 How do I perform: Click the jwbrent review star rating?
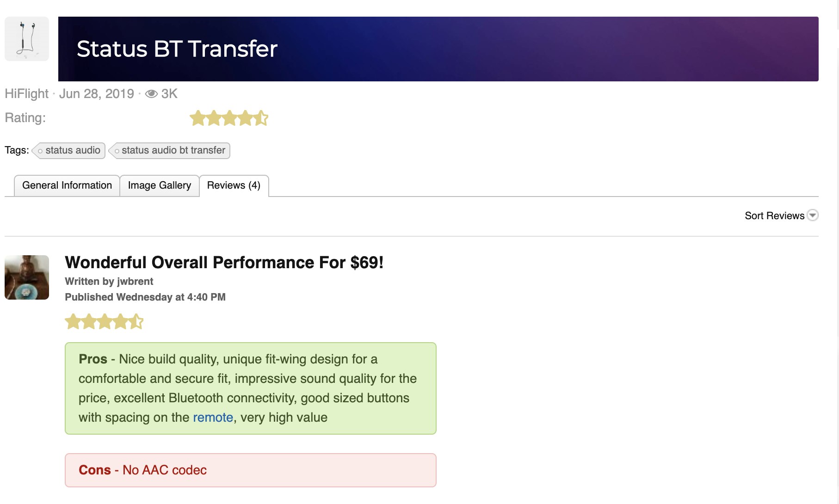[x=104, y=321]
